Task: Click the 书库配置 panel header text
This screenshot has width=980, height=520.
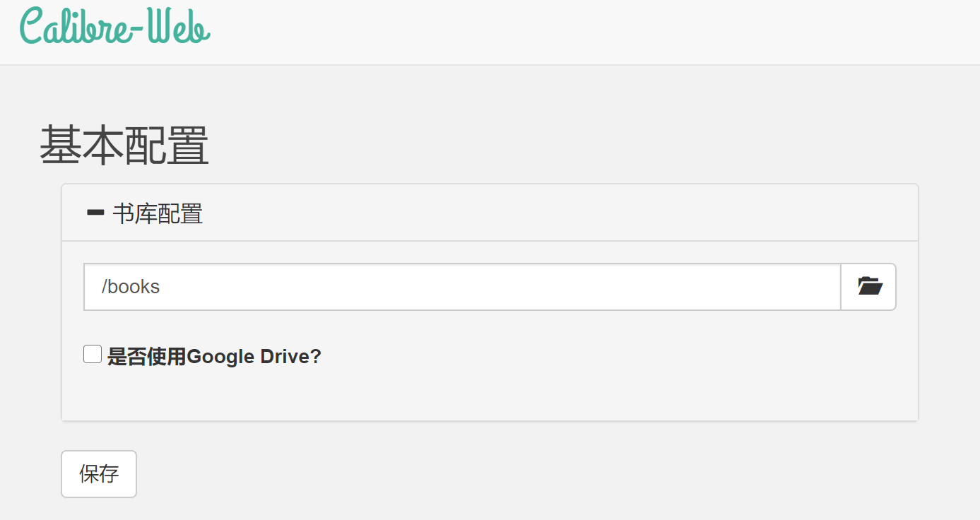Action: pos(158,213)
